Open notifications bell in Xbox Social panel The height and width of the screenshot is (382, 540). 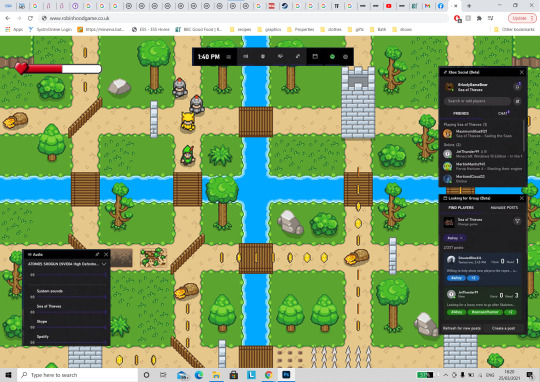[x=517, y=87]
